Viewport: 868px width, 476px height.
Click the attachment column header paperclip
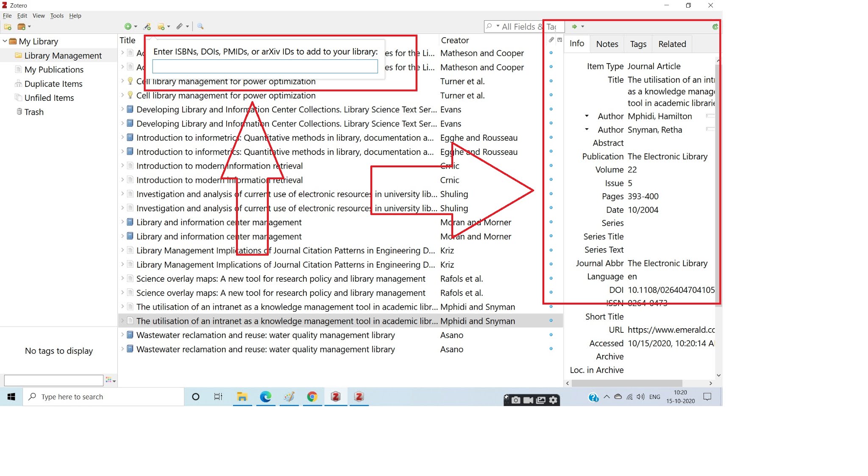551,40
